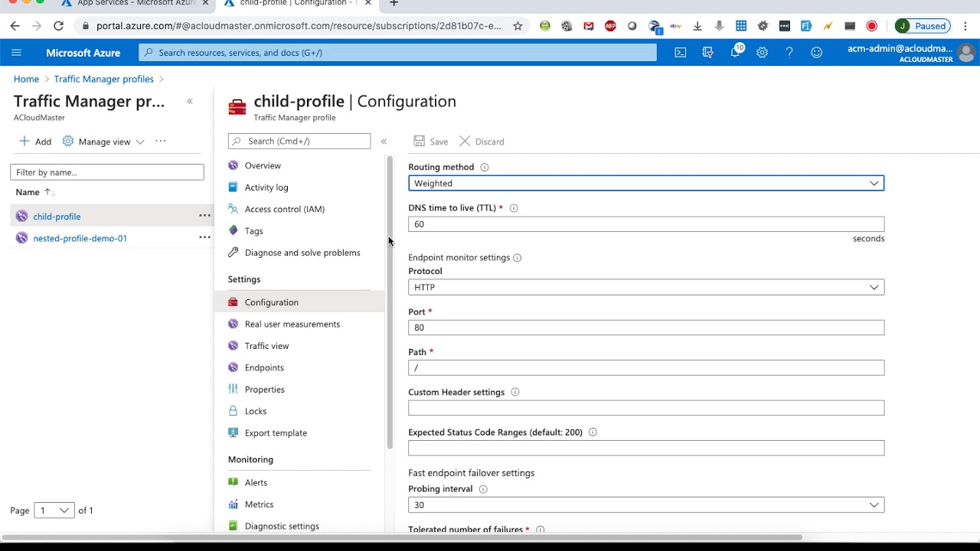
Task: Click the Adblock Plus extension icon
Action: click(x=610, y=26)
